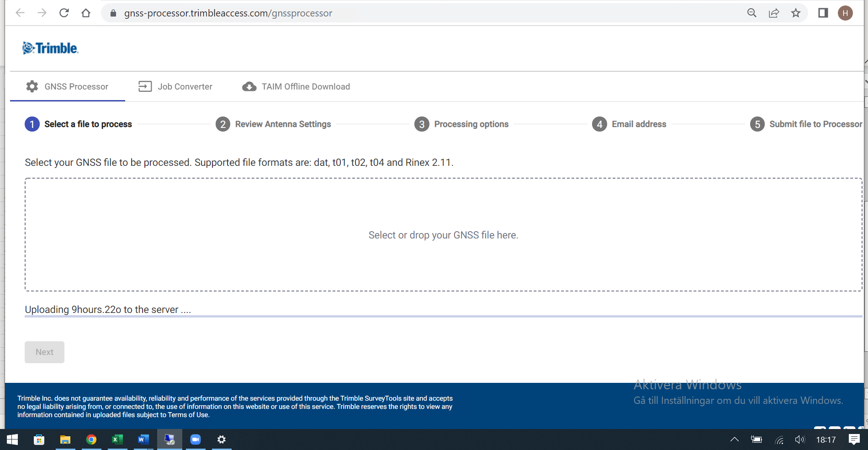Viewport: 868px width, 450px height.
Task: Open the Chrome profile avatar H
Action: [845, 13]
